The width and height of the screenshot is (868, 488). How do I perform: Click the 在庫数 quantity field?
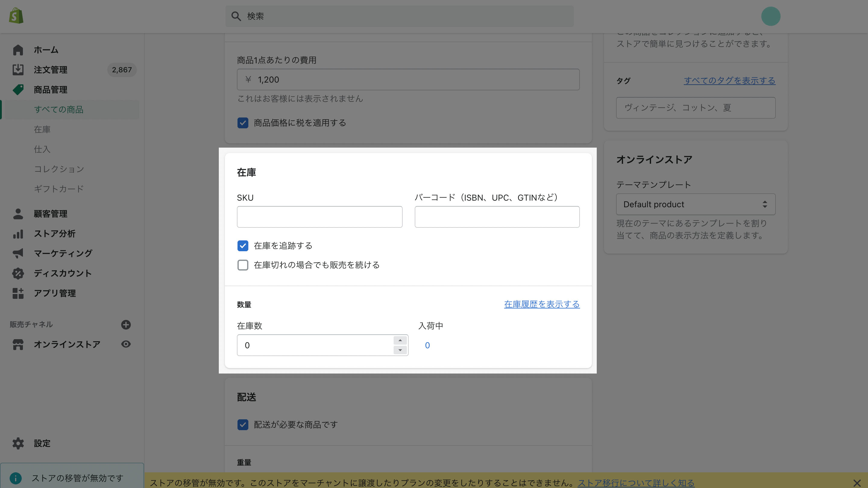pyautogui.click(x=315, y=345)
